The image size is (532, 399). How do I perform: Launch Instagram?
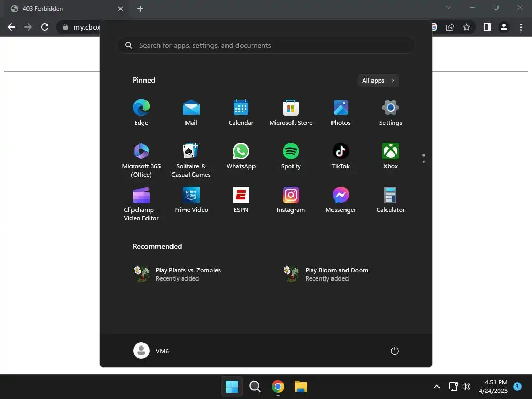(x=291, y=199)
